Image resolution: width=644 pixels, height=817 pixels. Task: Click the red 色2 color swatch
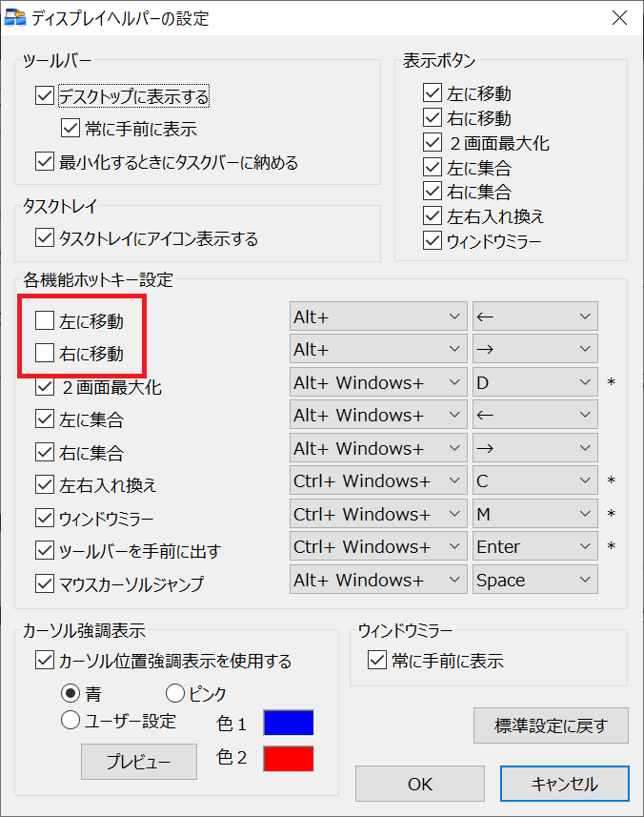point(288,759)
